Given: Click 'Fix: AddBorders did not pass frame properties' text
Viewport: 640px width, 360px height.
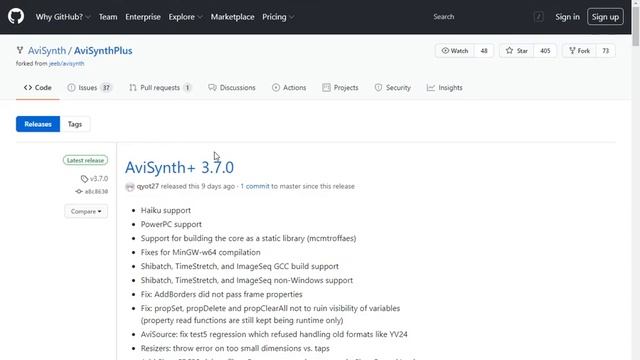Looking at the screenshot, I should click(222, 294).
